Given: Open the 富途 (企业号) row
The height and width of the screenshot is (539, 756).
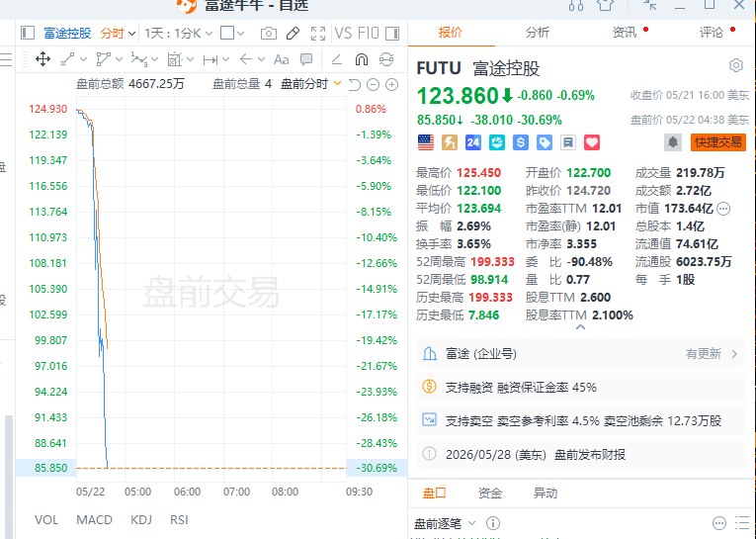Looking at the screenshot, I should coord(580,354).
